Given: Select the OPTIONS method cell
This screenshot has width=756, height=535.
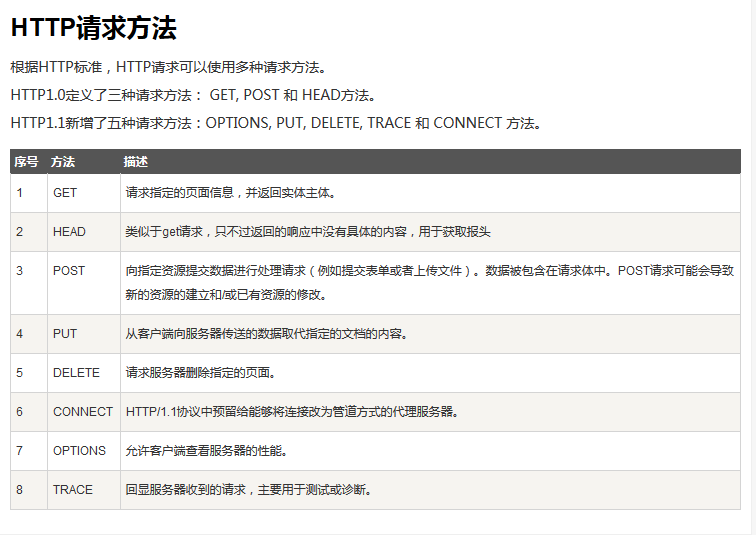Looking at the screenshot, I should point(79,450).
